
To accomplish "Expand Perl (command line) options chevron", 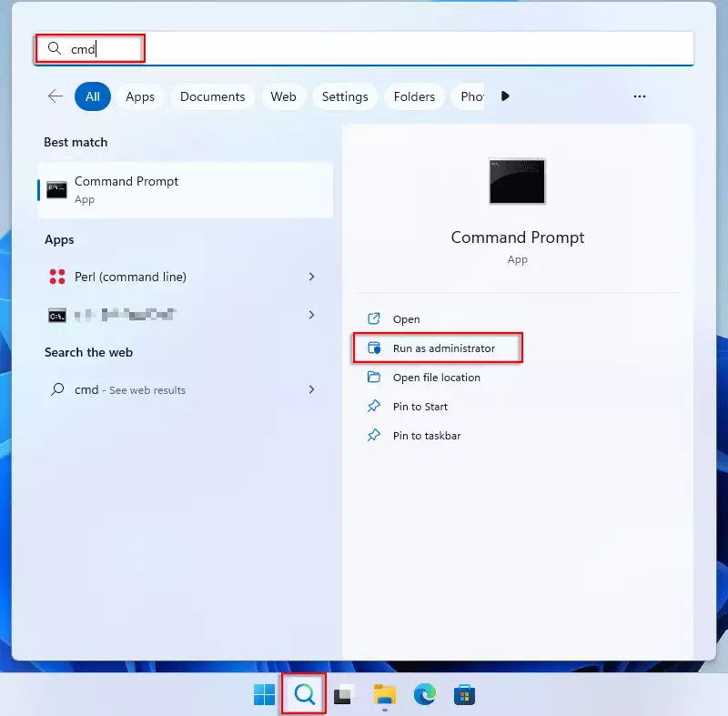I will [311, 277].
